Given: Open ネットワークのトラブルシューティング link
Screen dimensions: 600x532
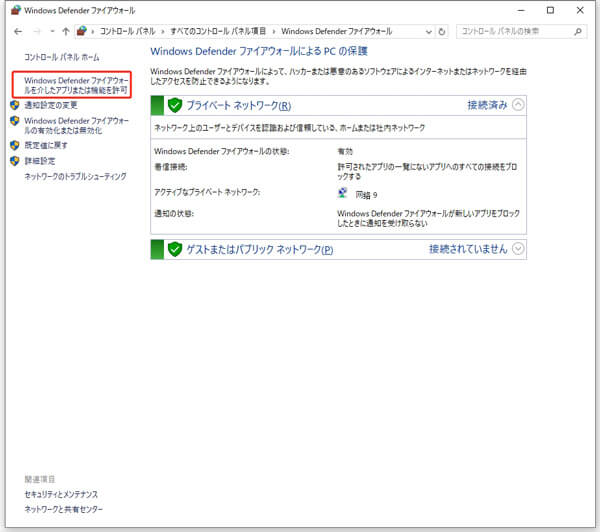Looking at the screenshot, I should pos(75,176).
